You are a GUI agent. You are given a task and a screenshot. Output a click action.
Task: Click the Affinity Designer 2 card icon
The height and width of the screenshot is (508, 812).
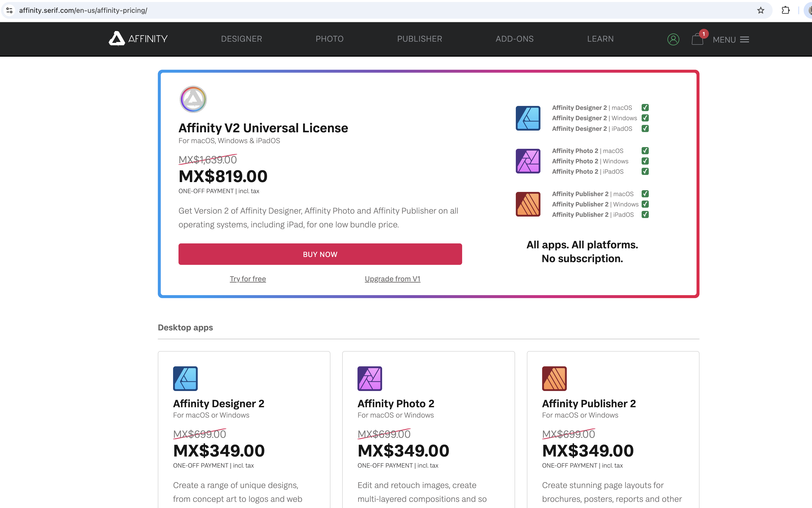(185, 379)
